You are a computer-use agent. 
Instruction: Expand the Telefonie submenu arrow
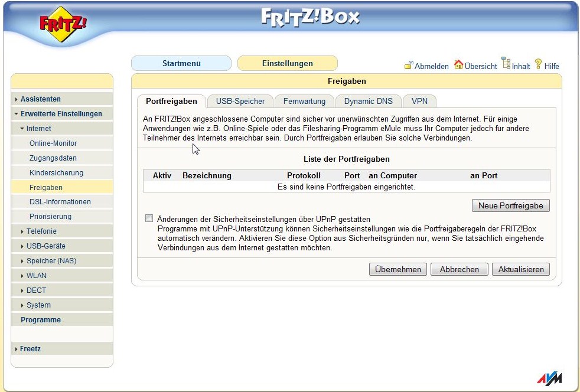coord(22,231)
